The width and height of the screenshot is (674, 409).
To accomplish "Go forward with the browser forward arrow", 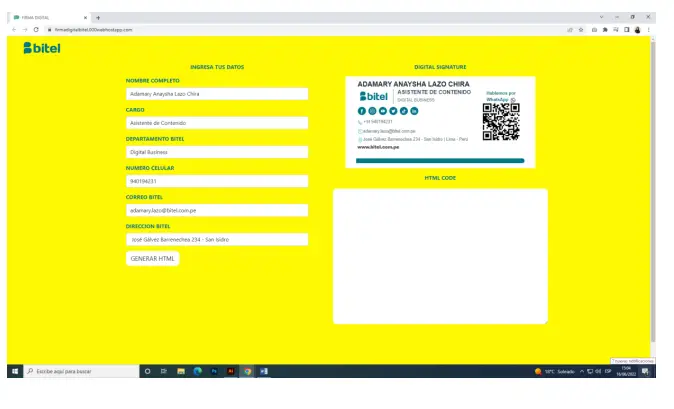I will [x=25, y=30].
